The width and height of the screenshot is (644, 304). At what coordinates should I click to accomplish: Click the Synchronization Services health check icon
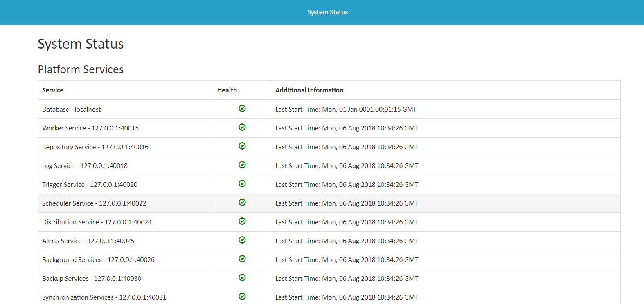coord(242,296)
